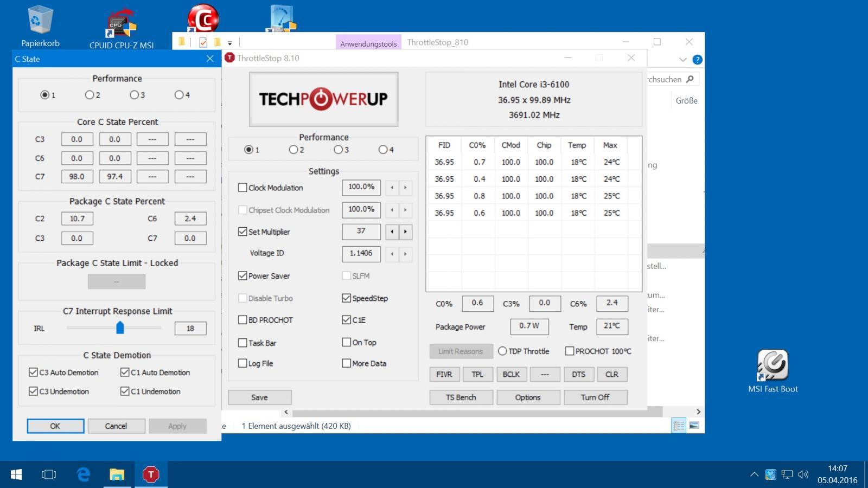The width and height of the screenshot is (868, 488).
Task: Click the help icon in Explorer window
Action: tap(698, 60)
